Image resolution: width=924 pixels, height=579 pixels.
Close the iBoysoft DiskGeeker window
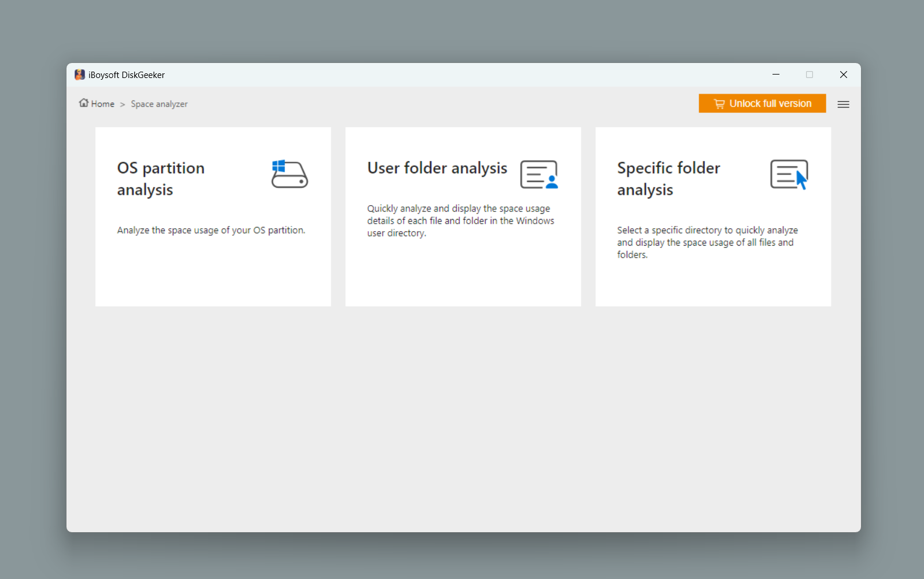click(x=843, y=75)
